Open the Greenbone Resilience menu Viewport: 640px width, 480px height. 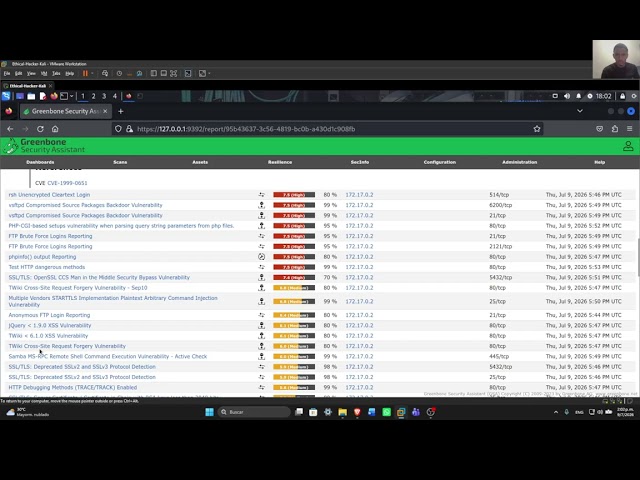tap(280, 162)
